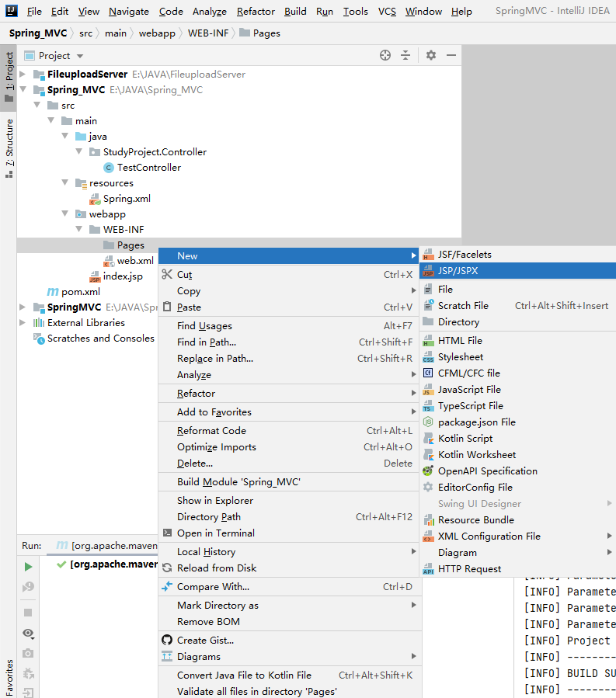
Task: Click the eye icon in Run panel
Action: 28,634
